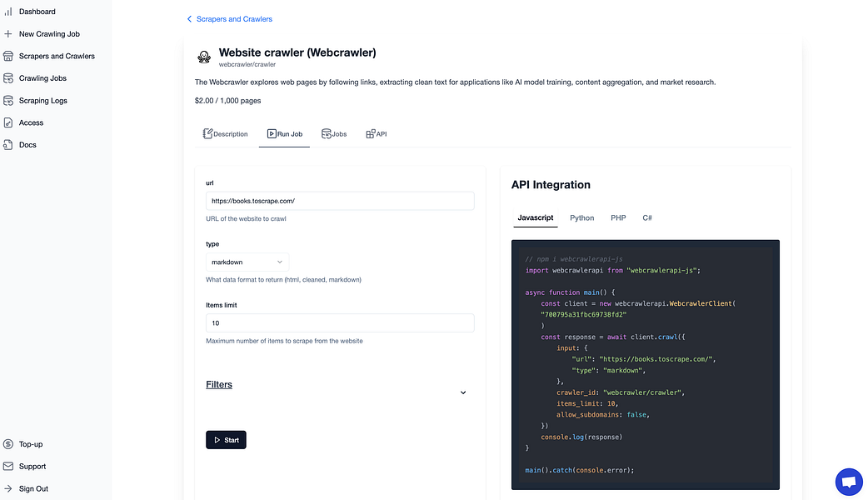The width and height of the screenshot is (868, 500).
Task: Go back to Scrapers and Crawlers
Action: point(229,18)
